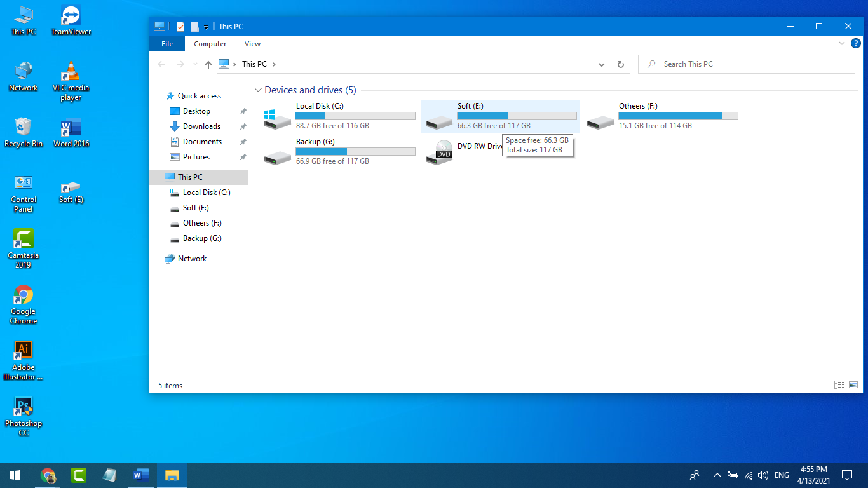The width and height of the screenshot is (868, 488).
Task: Open the Local Disk (C:) drive icon
Action: click(x=278, y=118)
